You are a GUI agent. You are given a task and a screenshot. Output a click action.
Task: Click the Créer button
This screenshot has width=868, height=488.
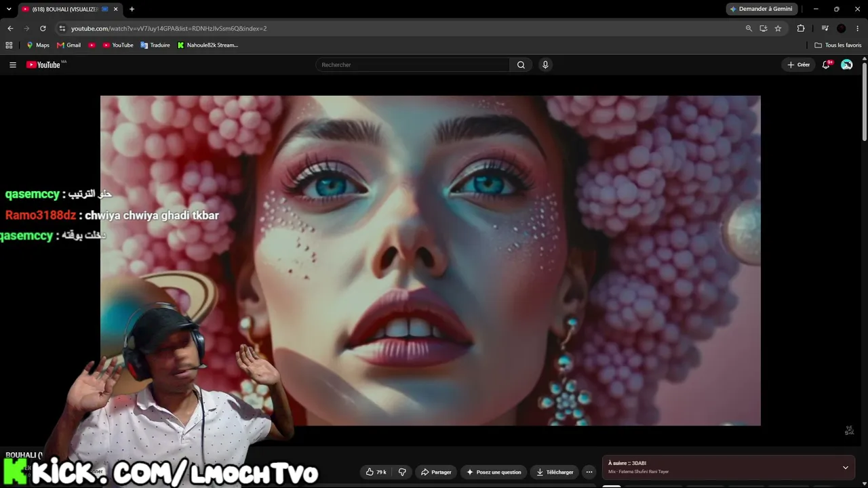pyautogui.click(x=799, y=64)
